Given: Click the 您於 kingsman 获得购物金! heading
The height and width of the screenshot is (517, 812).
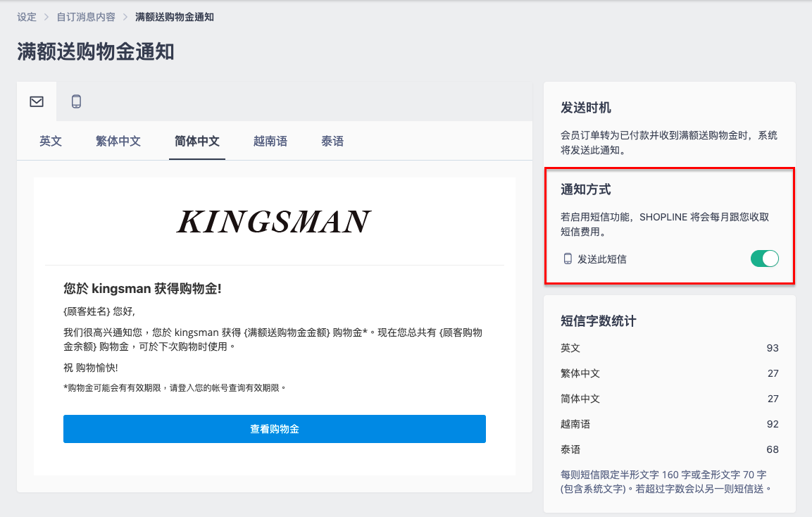Looking at the screenshot, I should (142, 289).
